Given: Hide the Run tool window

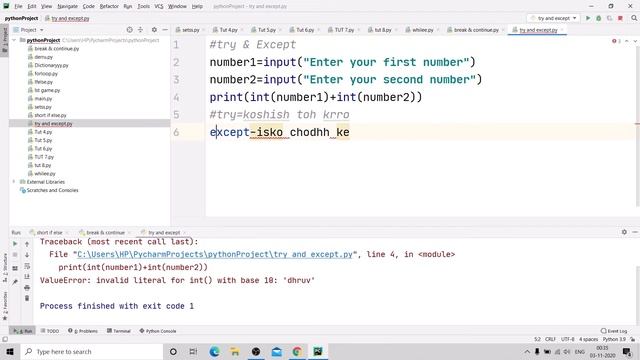Looking at the screenshot, I should 635,232.
